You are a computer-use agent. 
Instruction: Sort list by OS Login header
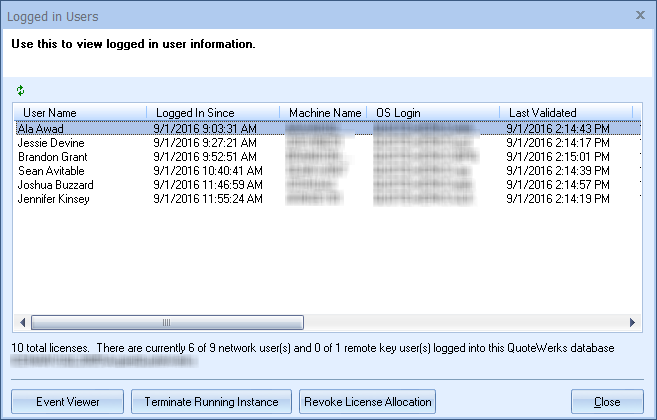[x=397, y=113]
